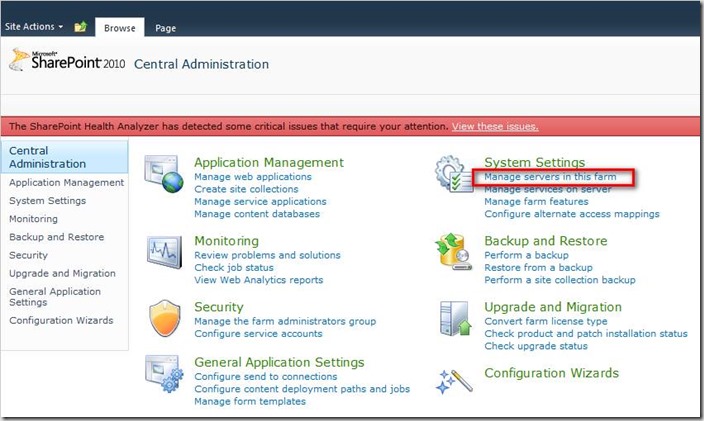This screenshot has width=704, height=421.
Task: Click the Configuration Wizards wand icon
Action: tap(454, 382)
